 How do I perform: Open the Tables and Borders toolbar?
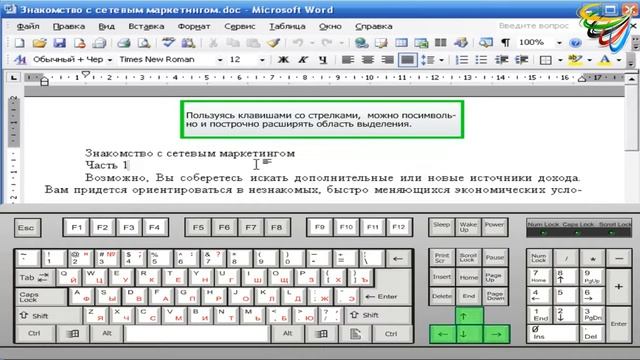point(381,42)
